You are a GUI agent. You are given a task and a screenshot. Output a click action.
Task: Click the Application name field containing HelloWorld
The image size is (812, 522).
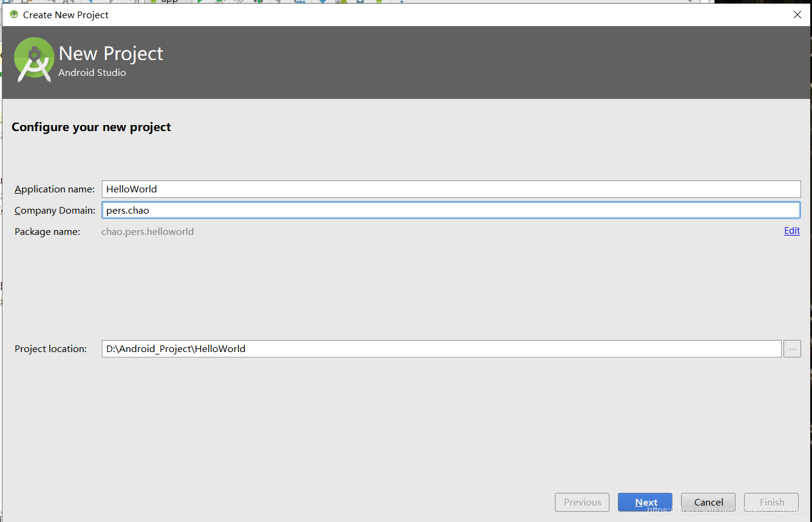[451, 189]
